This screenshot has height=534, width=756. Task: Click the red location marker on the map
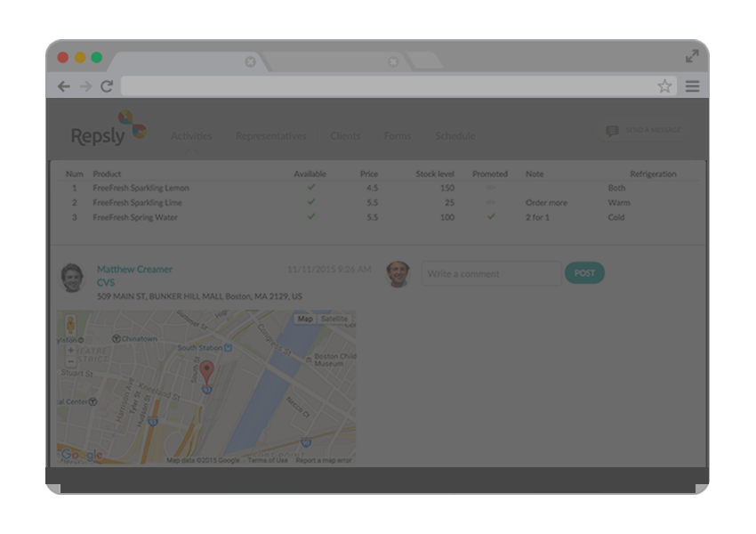205,368
